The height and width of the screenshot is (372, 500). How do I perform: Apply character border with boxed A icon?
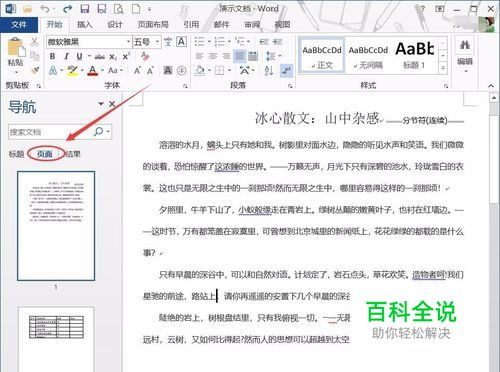coord(181,42)
